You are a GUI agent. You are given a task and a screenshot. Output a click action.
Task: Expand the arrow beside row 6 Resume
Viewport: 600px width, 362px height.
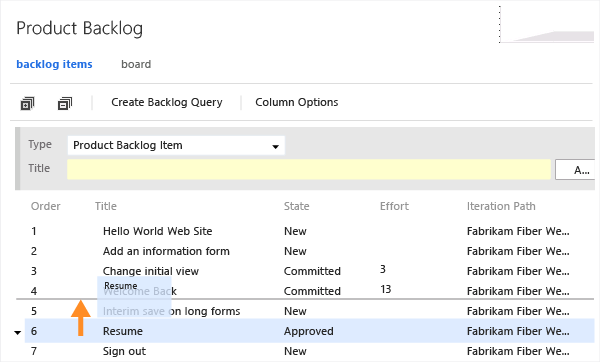(x=18, y=333)
